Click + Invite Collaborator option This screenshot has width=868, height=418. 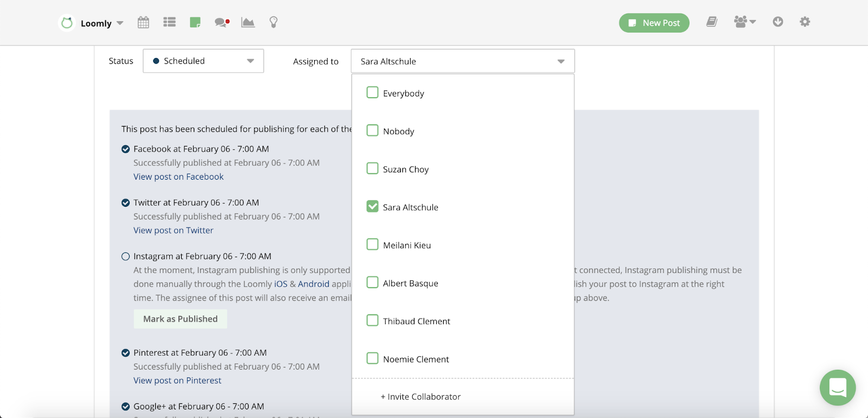tap(420, 397)
